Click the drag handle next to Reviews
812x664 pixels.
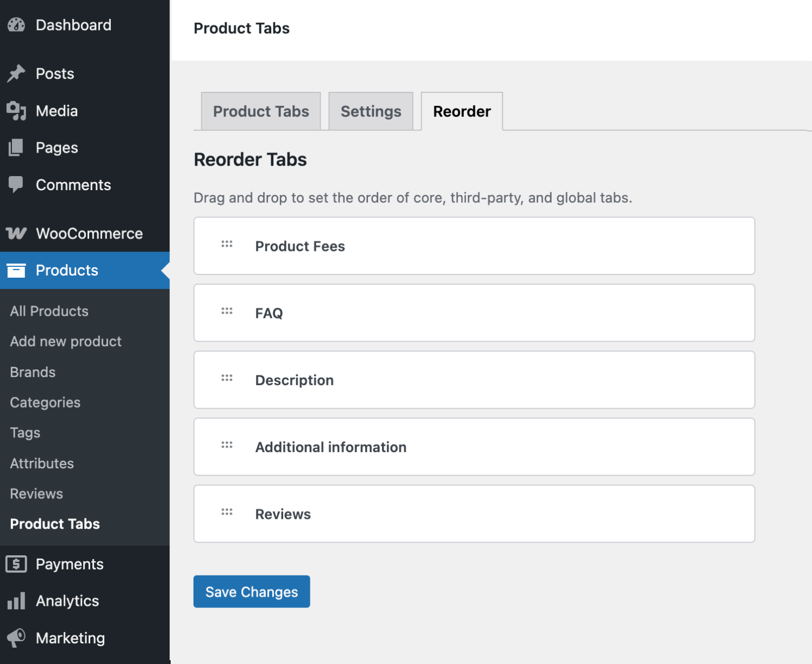(226, 511)
